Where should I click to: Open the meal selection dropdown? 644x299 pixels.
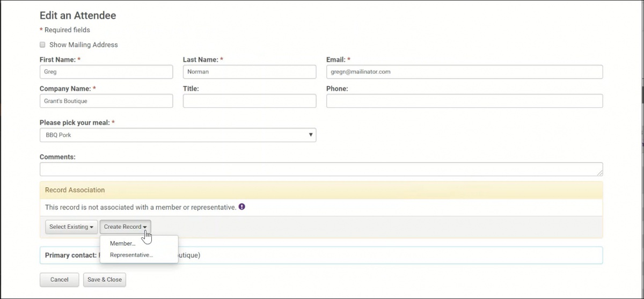pos(177,135)
